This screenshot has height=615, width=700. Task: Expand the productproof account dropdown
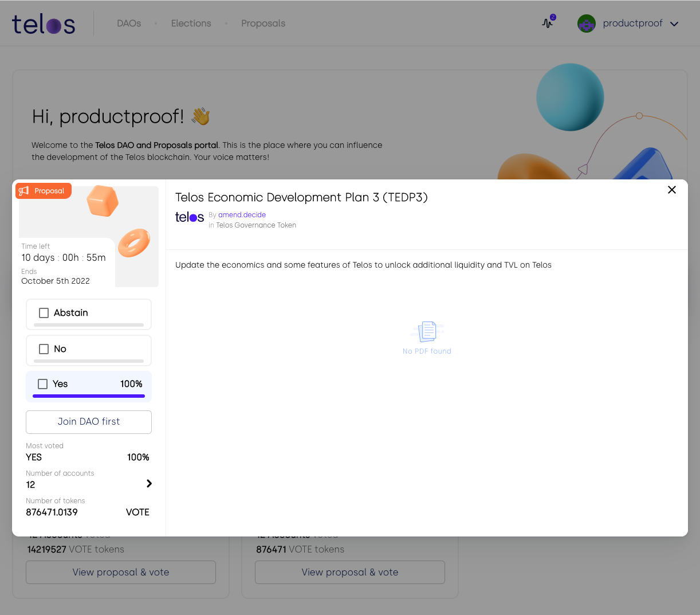pos(674,24)
